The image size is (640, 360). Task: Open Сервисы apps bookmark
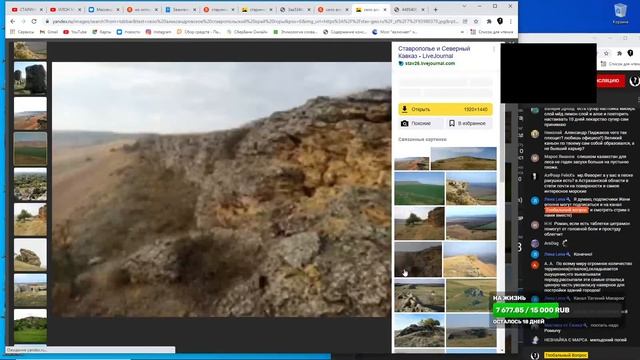22,32
